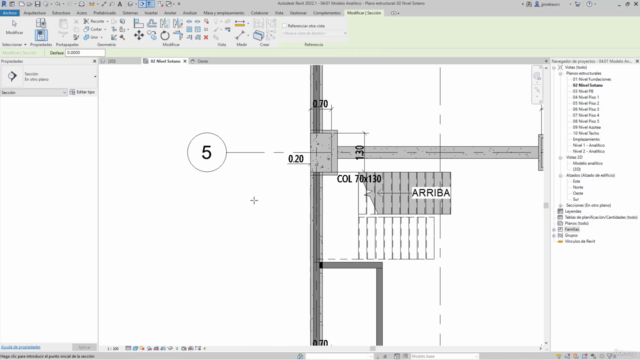
Task: Close the Propiedades panel
Action: coord(95,61)
